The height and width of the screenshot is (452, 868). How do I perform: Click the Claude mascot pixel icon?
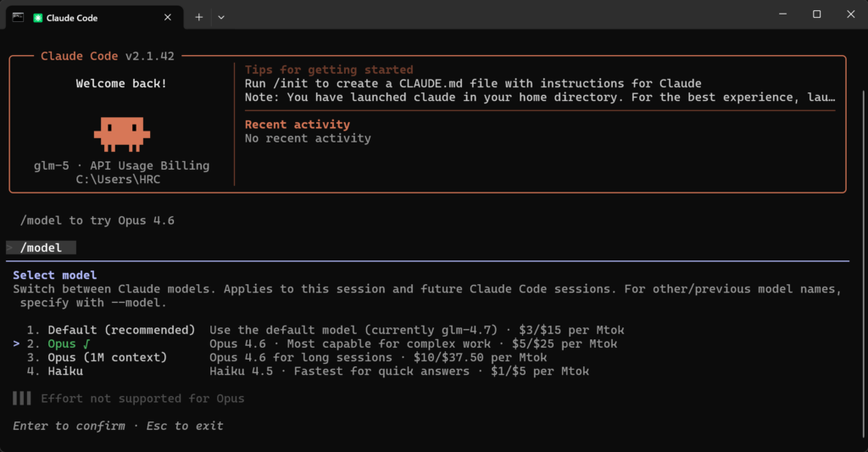pos(121,131)
